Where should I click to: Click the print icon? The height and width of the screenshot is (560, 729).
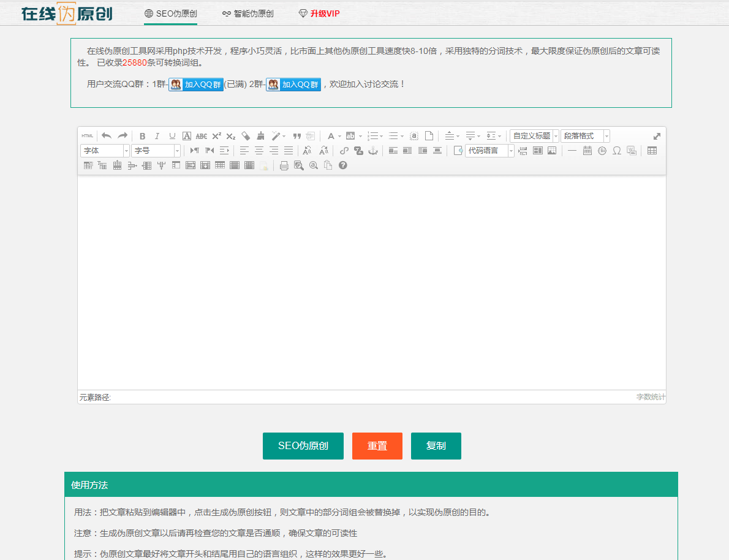click(x=284, y=165)
